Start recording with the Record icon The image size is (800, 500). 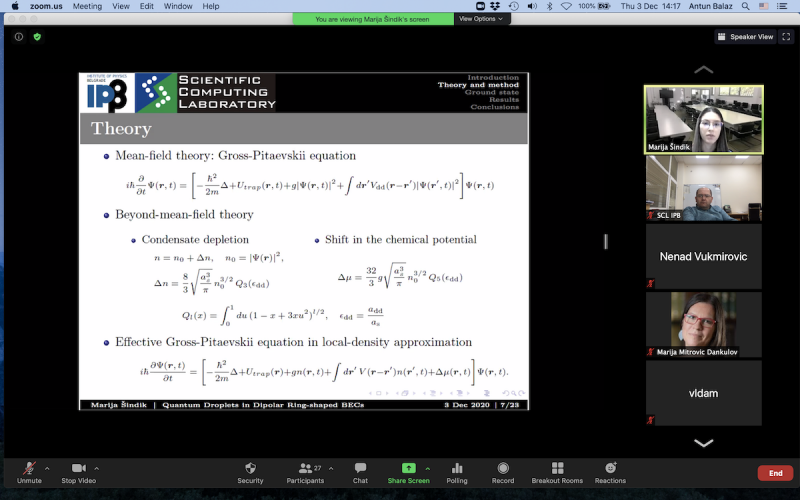pyautogui.click(x=503, y=468)
